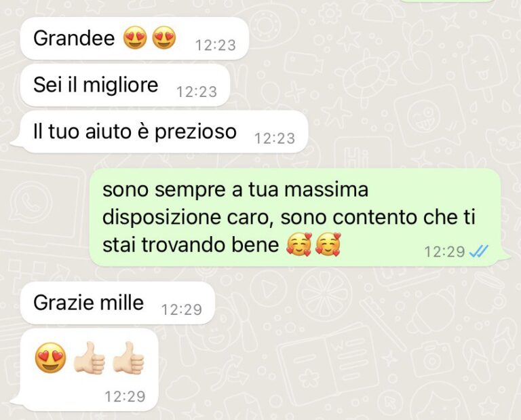Select the "Sei il migliore" message
521x420 pixels.
tap(125, 85)
